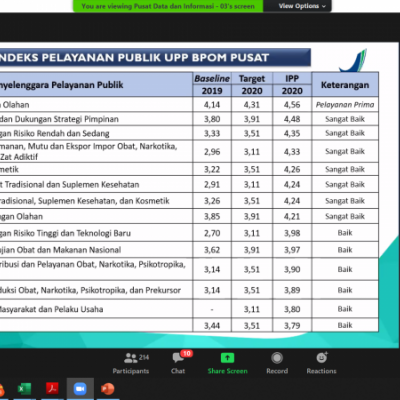400x400 pixels.
Task: Open the View Options dropdown
Action: 302,6
